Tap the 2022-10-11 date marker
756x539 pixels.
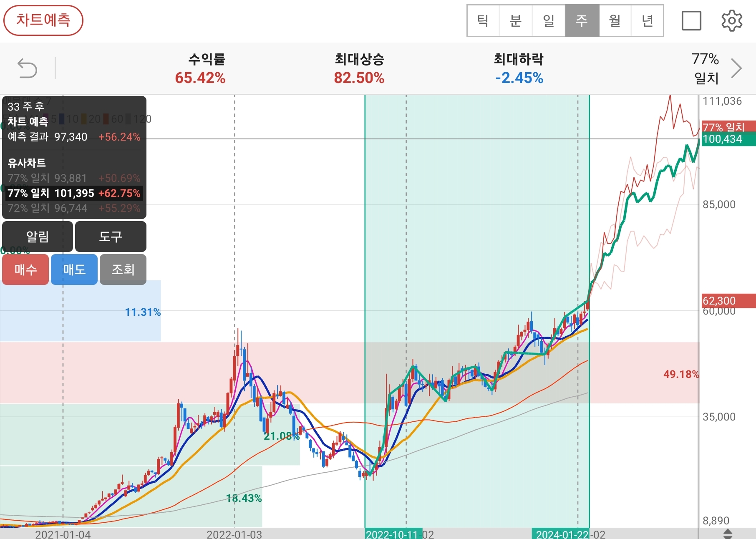393,534
